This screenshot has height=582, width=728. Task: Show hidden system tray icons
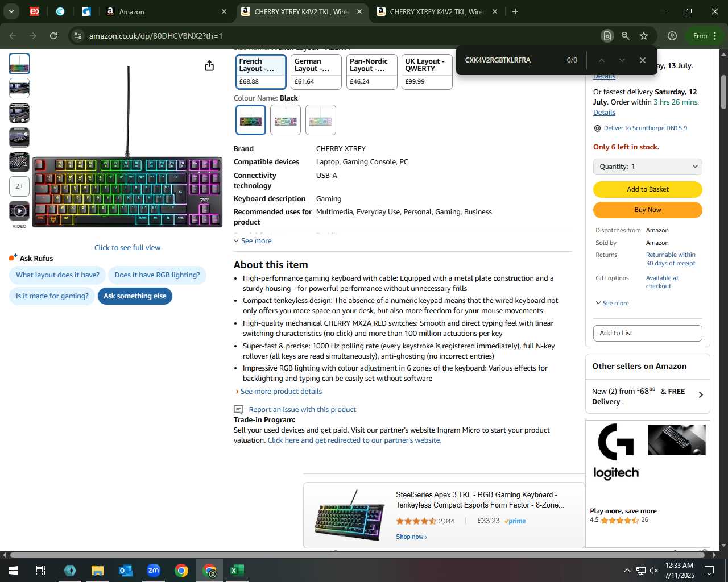pos(627,570)
